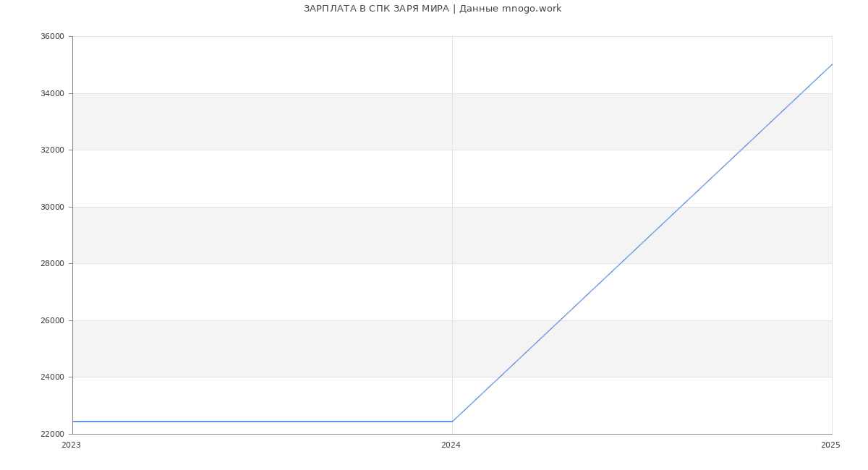Select the 28000 y-axis label
This screenshot has height=470, width=868.
53,264
